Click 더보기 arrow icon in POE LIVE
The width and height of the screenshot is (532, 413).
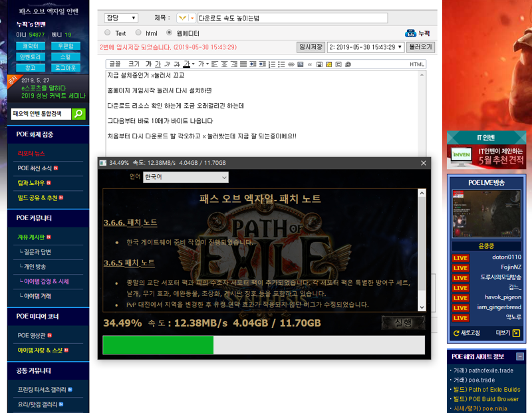coord(517,333)
